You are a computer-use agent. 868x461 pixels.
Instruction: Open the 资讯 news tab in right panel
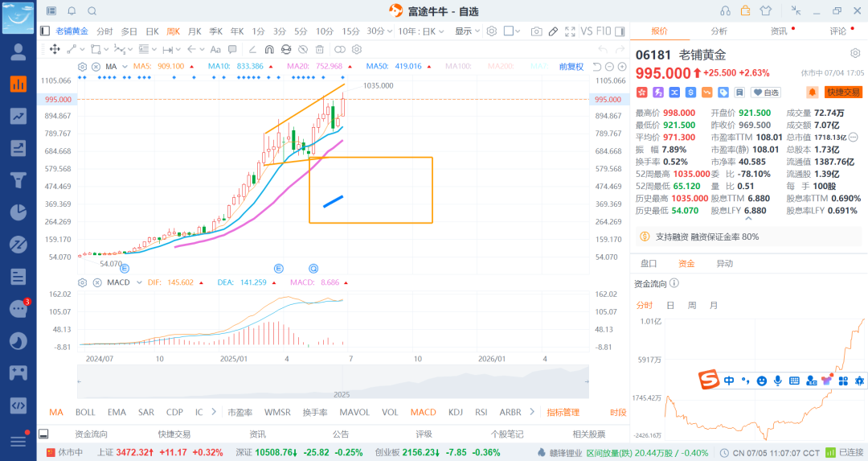[x=778, y=31]
